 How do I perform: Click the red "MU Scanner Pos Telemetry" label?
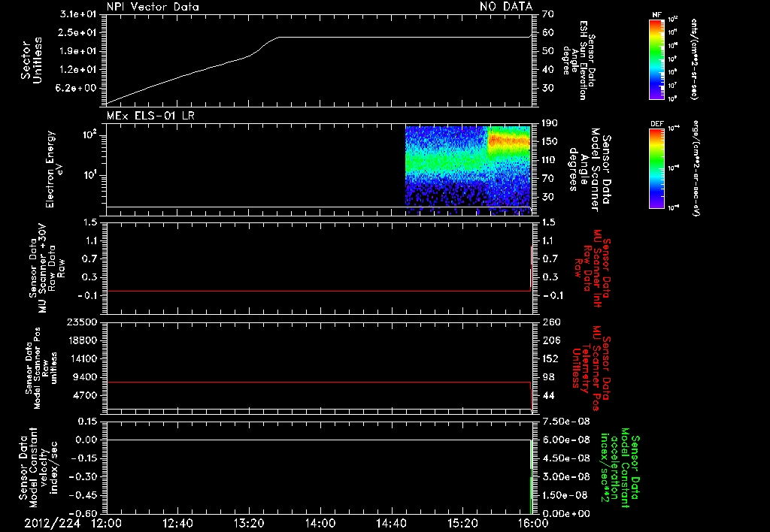coord(591,368)
